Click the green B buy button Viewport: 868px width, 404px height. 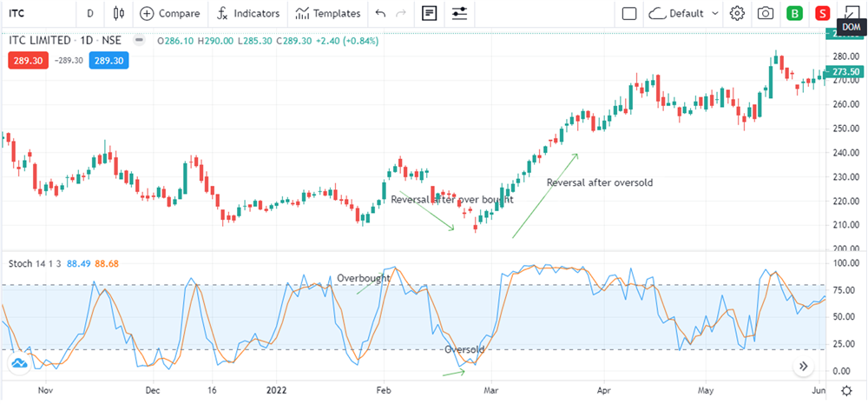coord(795,13)
